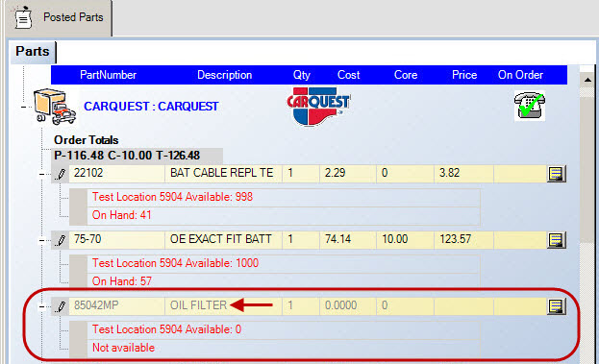Screen dimensions: 599x364
Task: Click the pencil edit icon for part 22102
Action: [61, 174]
